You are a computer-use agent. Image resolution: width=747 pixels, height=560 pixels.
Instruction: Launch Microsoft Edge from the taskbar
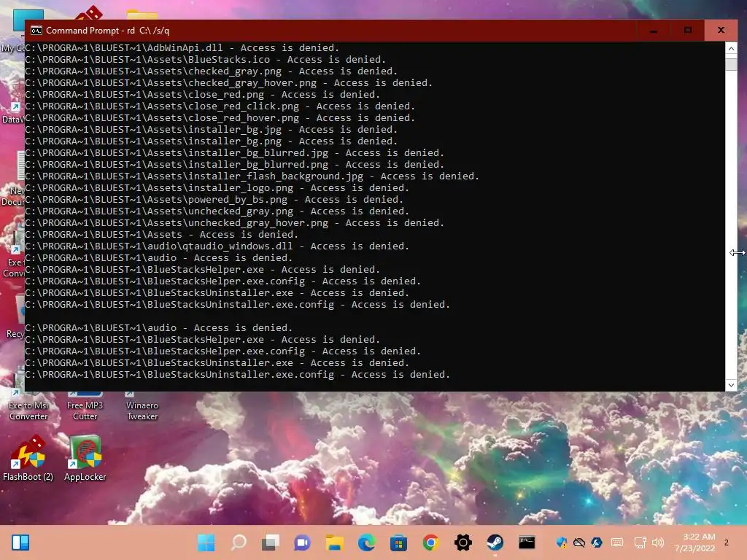(x=366, y=542)
